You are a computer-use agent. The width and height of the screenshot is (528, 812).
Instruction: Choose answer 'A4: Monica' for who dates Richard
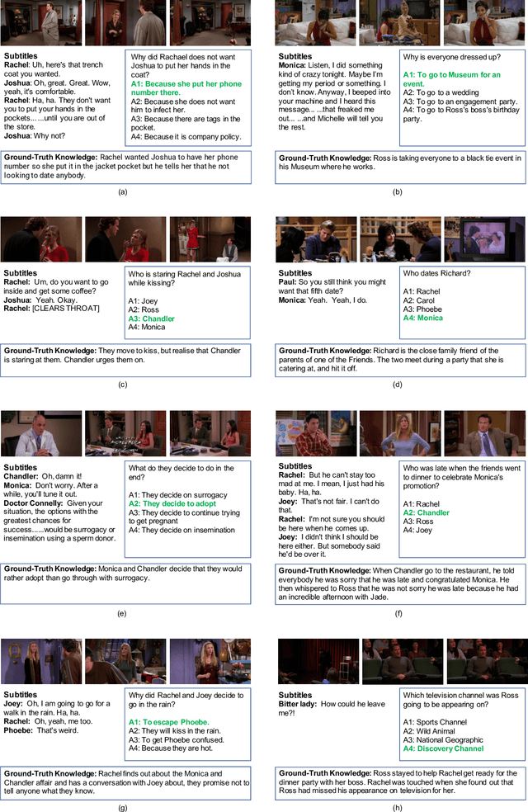point(422,318)
